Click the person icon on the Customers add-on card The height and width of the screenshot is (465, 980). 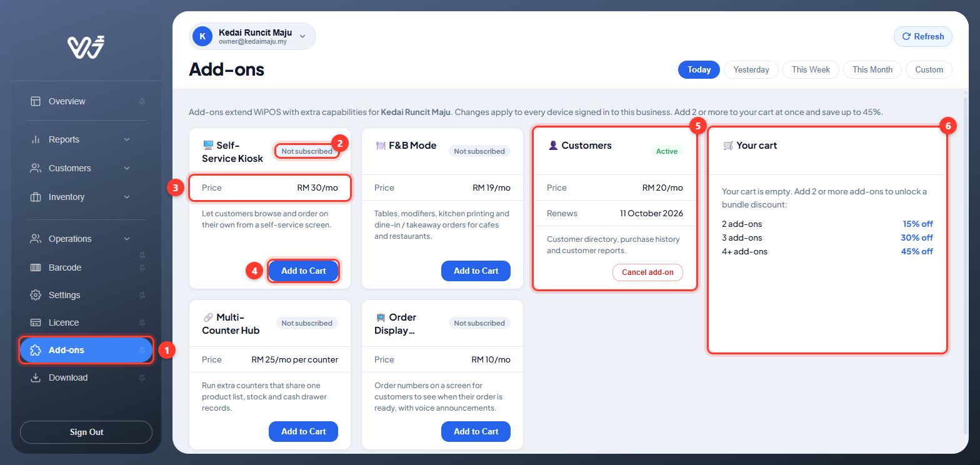click(x=552, y=146)
